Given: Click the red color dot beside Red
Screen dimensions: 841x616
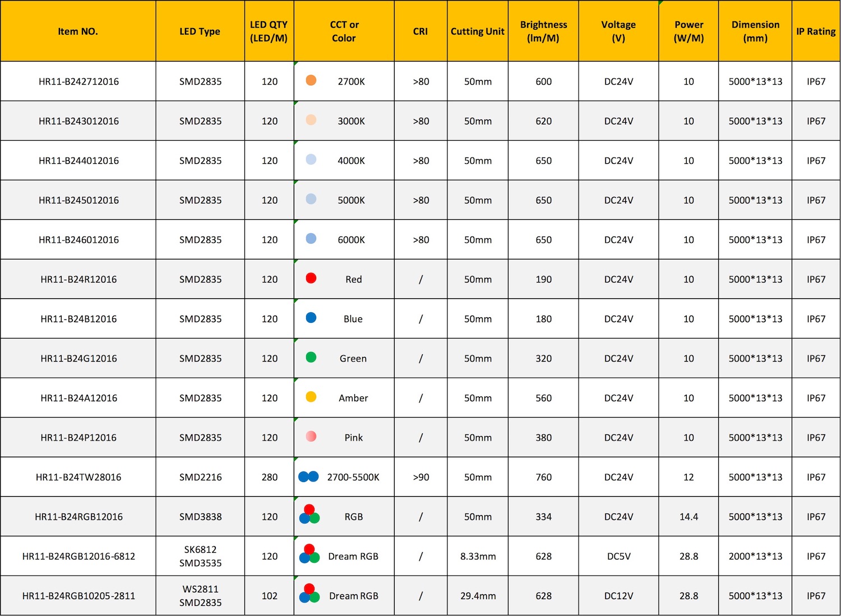Looking at the screenshot, I should (x=311, y=278).
